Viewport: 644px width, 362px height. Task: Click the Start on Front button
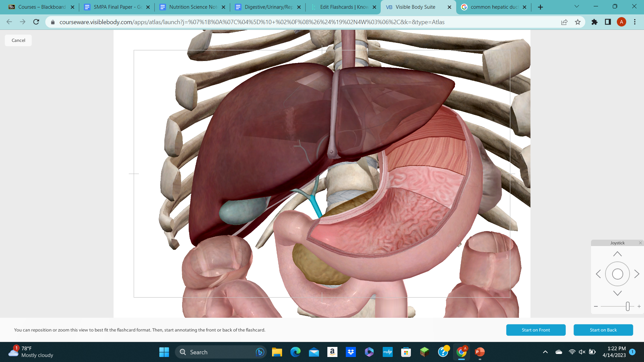[536, 330]
